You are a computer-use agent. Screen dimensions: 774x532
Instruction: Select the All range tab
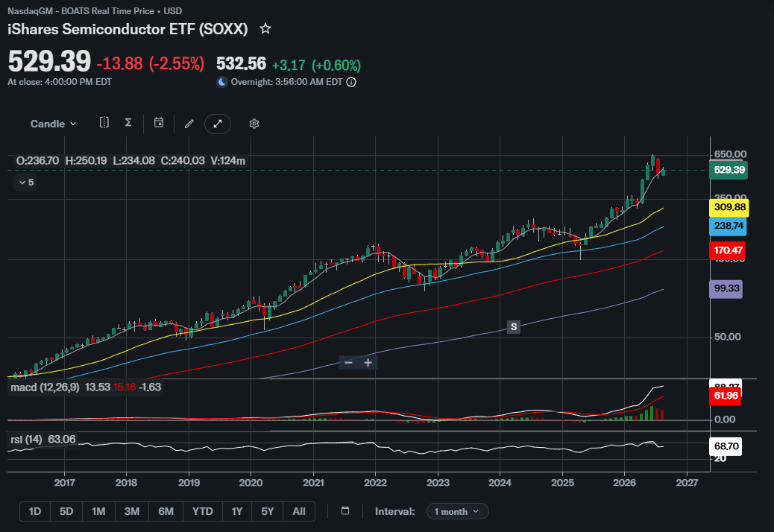(x=299, y=511)
